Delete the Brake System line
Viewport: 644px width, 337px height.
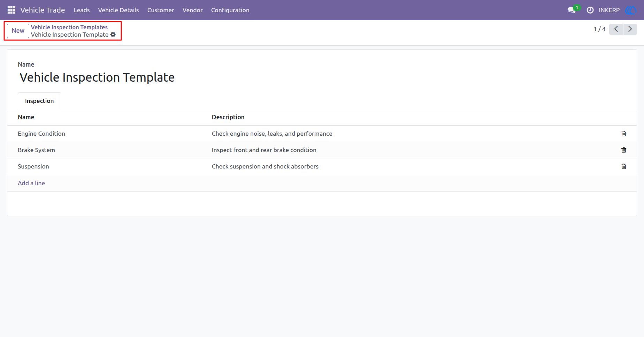click(x=624, y=150)
